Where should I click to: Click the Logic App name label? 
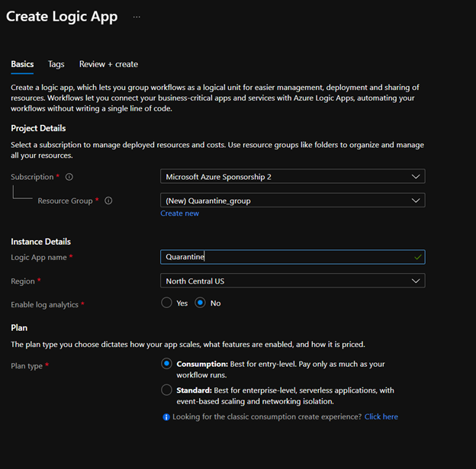pyautogui.click(x=39, y=258)
